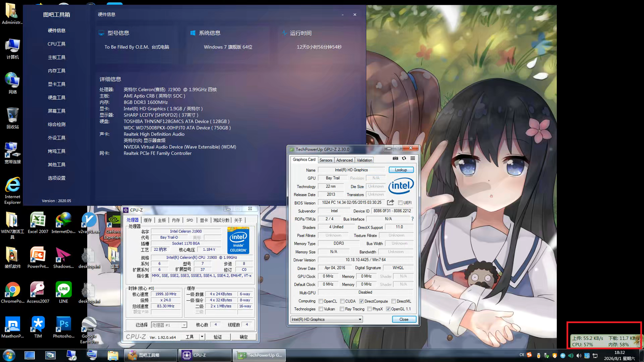Click the Close button in GPU-Z
Screen dimensions: 644x362
[x=404, y=319]
